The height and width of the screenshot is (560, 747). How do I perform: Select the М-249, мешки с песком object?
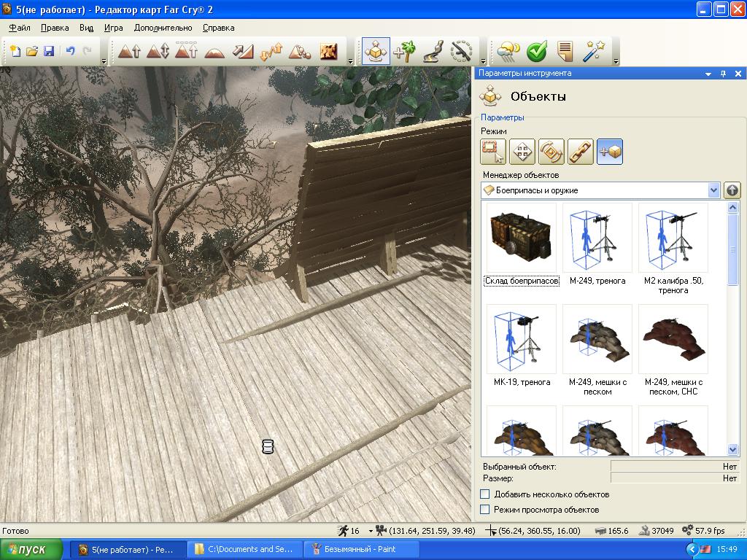point(597,351)
